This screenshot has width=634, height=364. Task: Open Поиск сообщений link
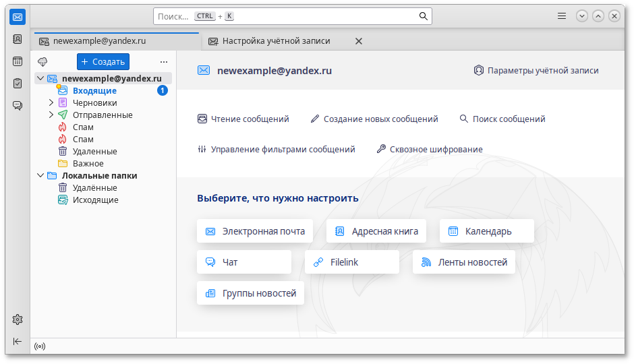[502, 119]
